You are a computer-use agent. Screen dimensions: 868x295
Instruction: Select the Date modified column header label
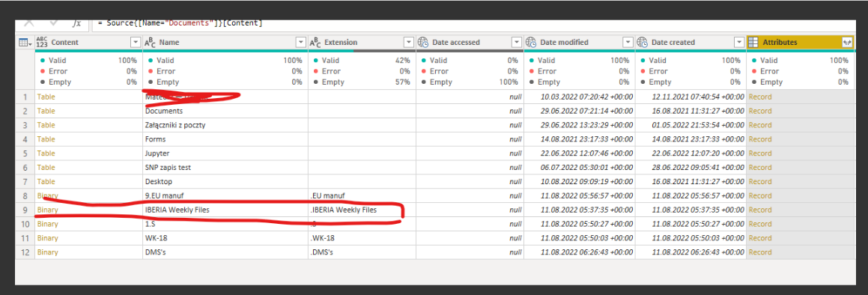click(x=564, y=42)
